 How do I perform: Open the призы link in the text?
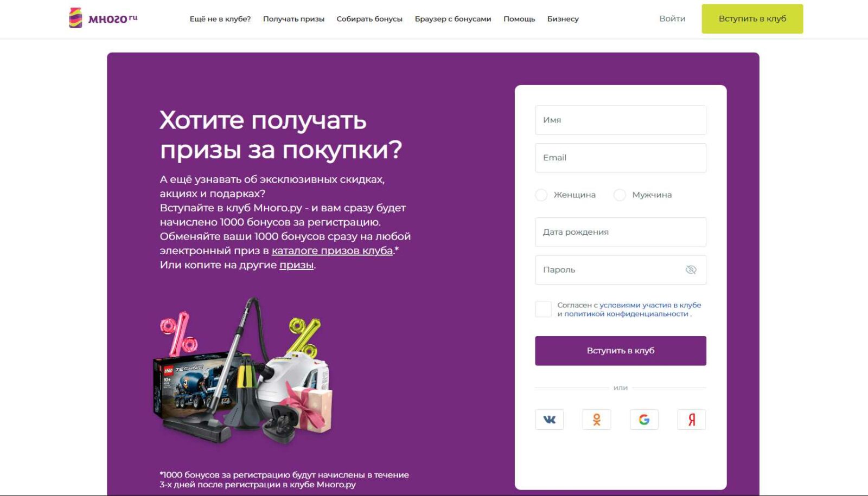pos(296,265)
